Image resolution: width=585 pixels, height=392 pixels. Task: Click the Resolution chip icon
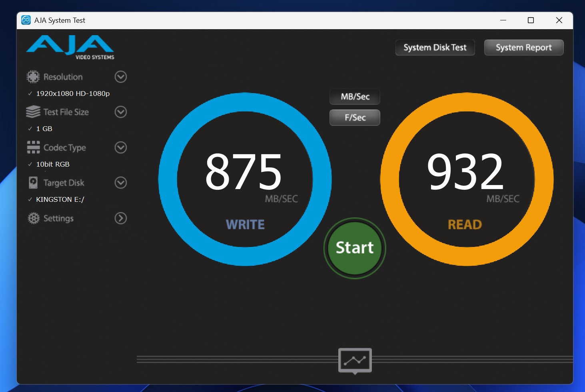point(33,77)
